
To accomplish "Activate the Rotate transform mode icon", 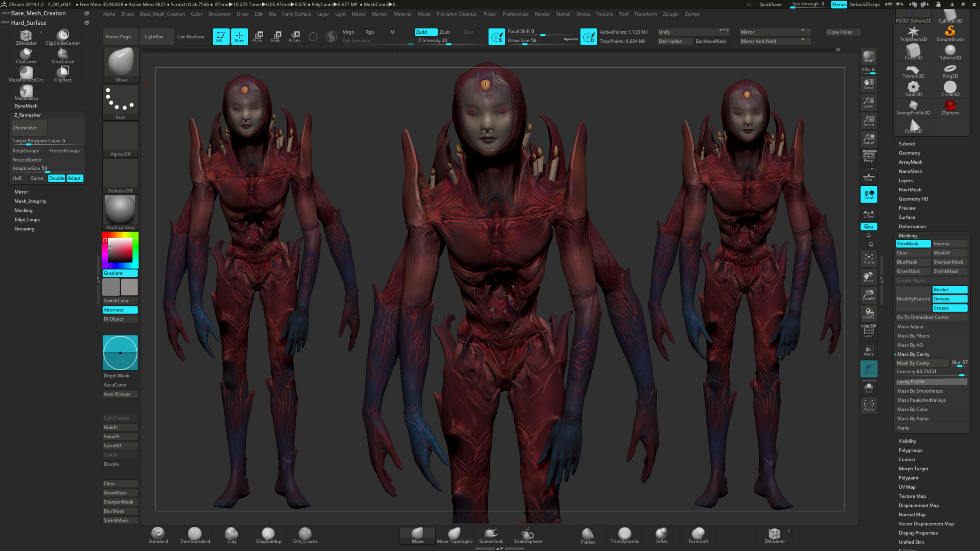I will coord(294,36).
